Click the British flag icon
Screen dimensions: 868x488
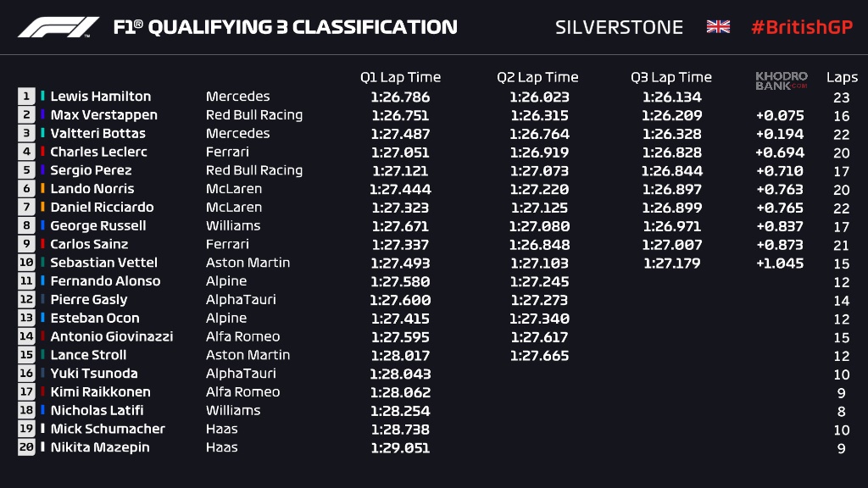point(718,27)
